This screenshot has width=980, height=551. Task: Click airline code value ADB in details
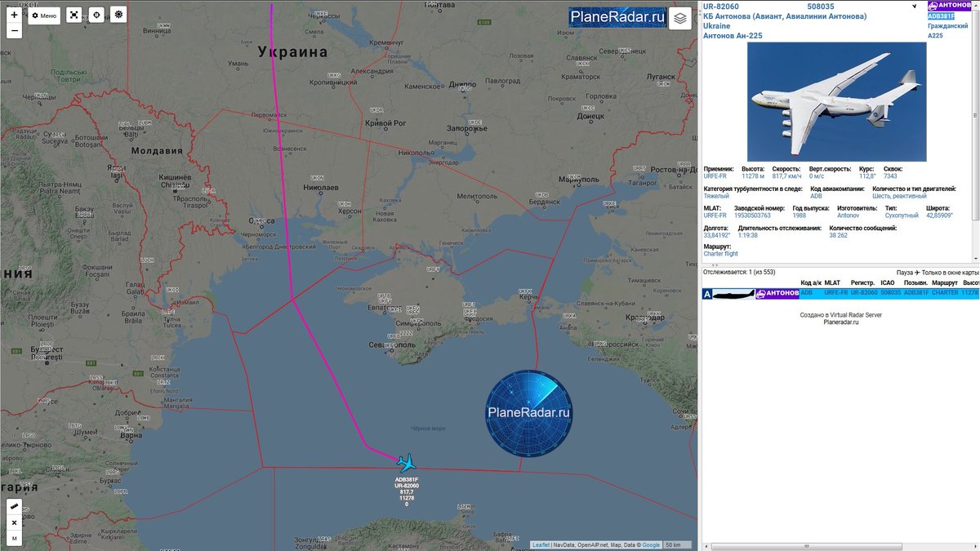coord(816,196)
